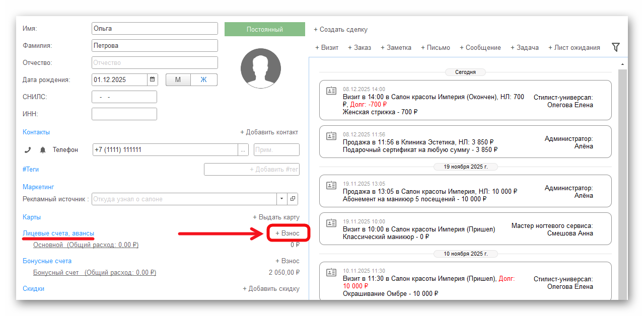Click the card icon of the 14:00 visit

(331, 91)
